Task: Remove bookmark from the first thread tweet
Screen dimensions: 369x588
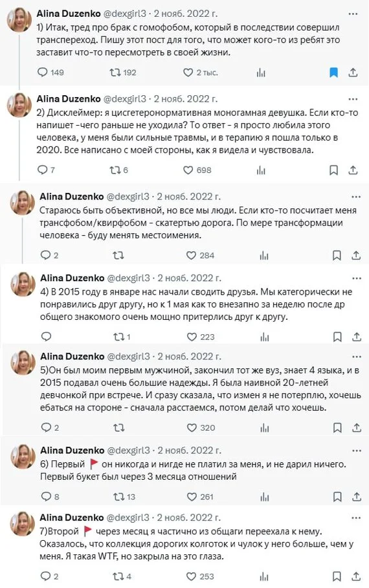Action: point(333,72)
